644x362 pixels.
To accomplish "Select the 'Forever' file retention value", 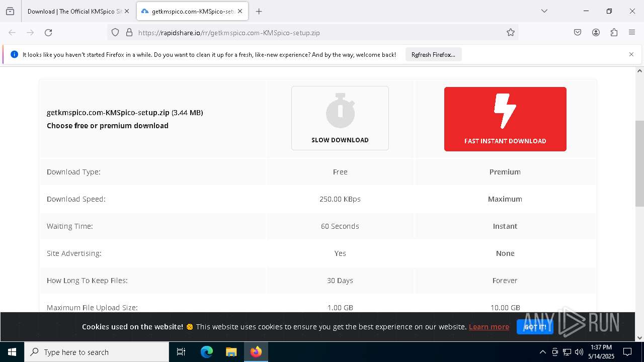I will click(x=505, y=281).
